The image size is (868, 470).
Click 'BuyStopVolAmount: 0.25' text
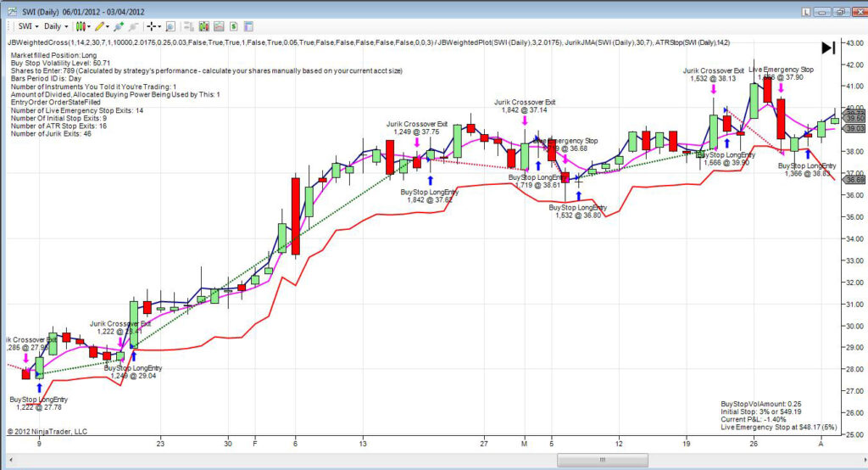760,404
